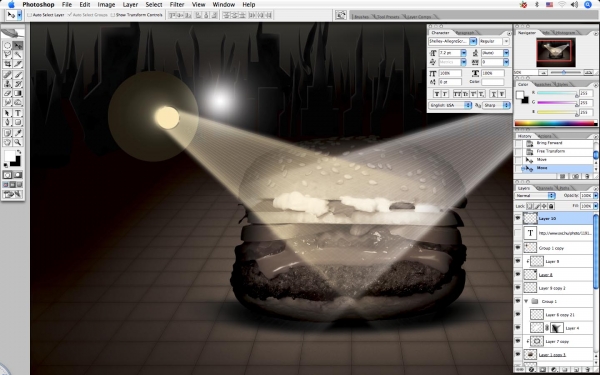The width and height of the screenshot is (600, 375).
Task: Hide Layer 10 via its eye icon
Action: click(518, 218)
